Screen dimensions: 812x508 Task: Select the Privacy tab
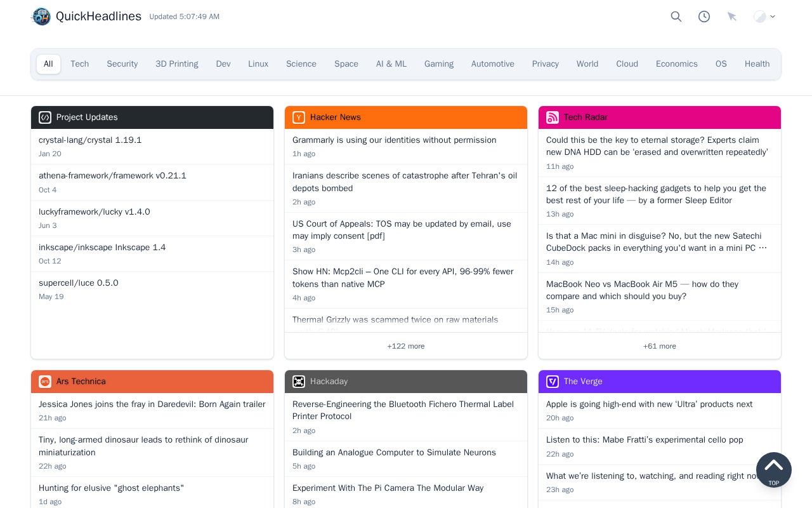click(x=546, y=64)
